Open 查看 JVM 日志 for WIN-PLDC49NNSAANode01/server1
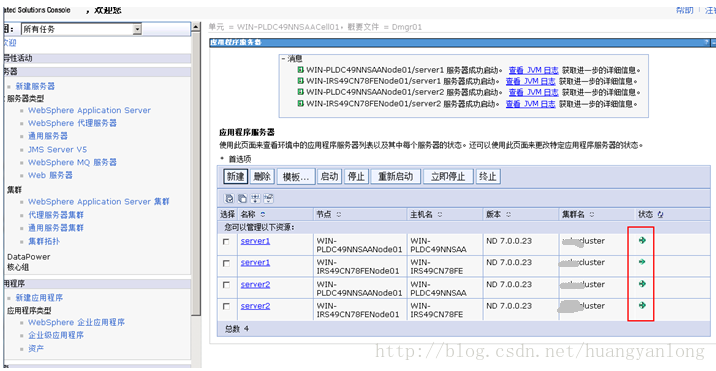The height and width of the screenshot is (371, 716). click(x=533, y=70)
